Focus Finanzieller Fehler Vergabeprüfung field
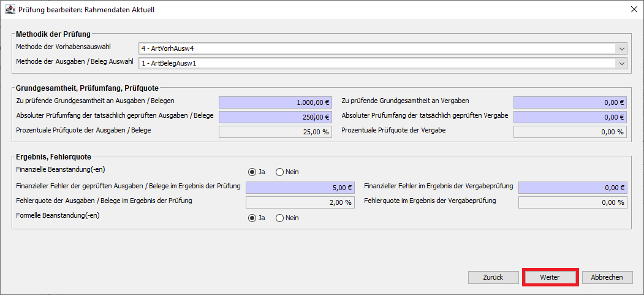This screenshot has height=295, width=644. click(x=572, y=188)
